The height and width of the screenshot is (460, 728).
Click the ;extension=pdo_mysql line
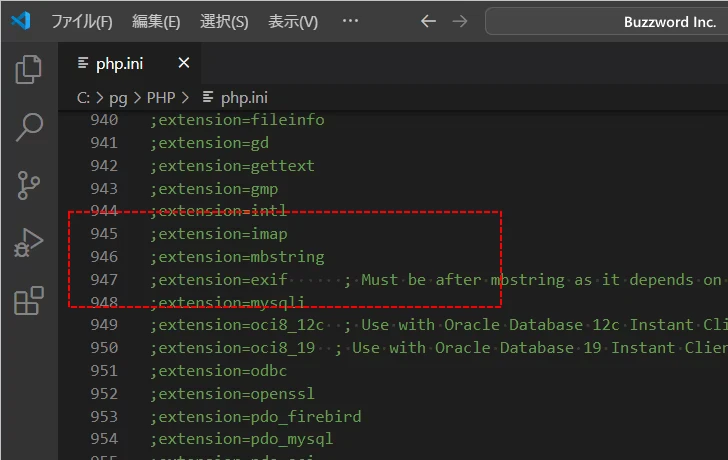(x=241, y=439)
